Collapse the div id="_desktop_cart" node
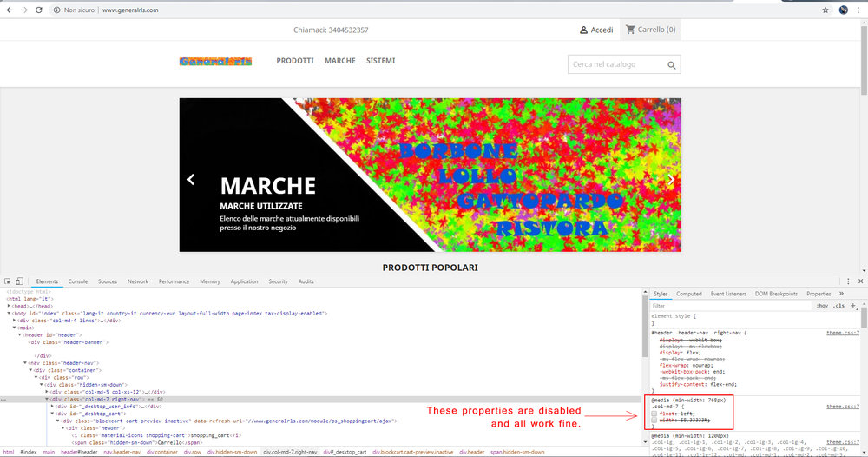868x457 pixels. [53, 414]
